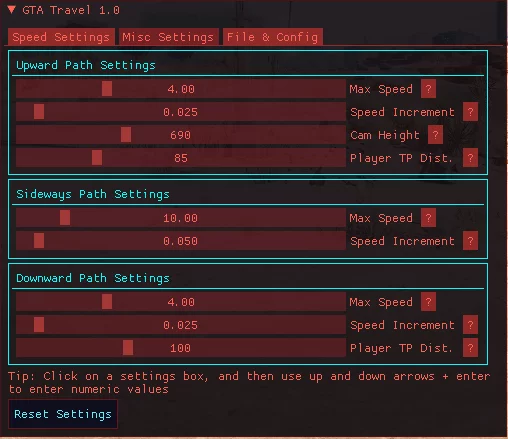This screenshot has height=439, width=508.
Task: Click Sideways Speed Increment slider at 0.050
Action: click(x=181, y=241)
